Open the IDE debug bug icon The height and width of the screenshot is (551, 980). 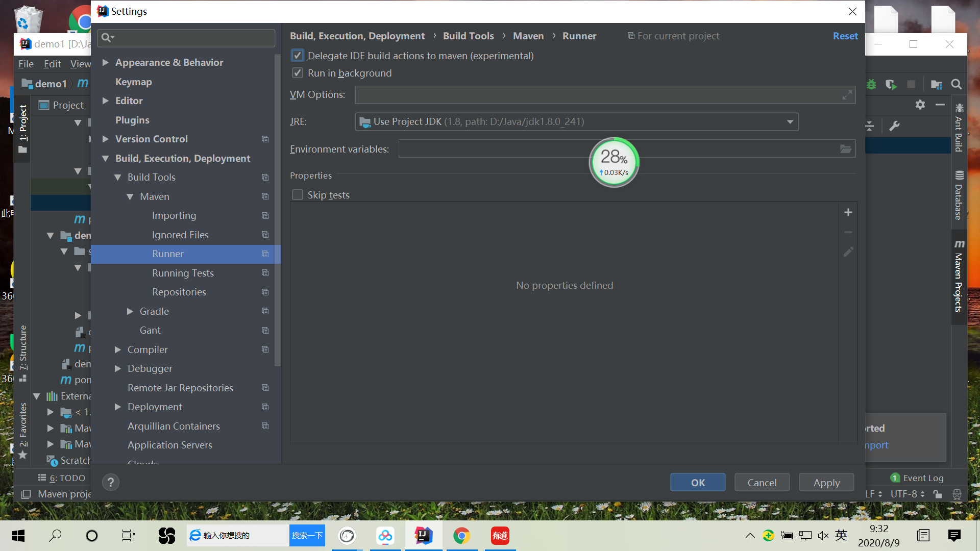pyautogui.click(x=871, y=84)
